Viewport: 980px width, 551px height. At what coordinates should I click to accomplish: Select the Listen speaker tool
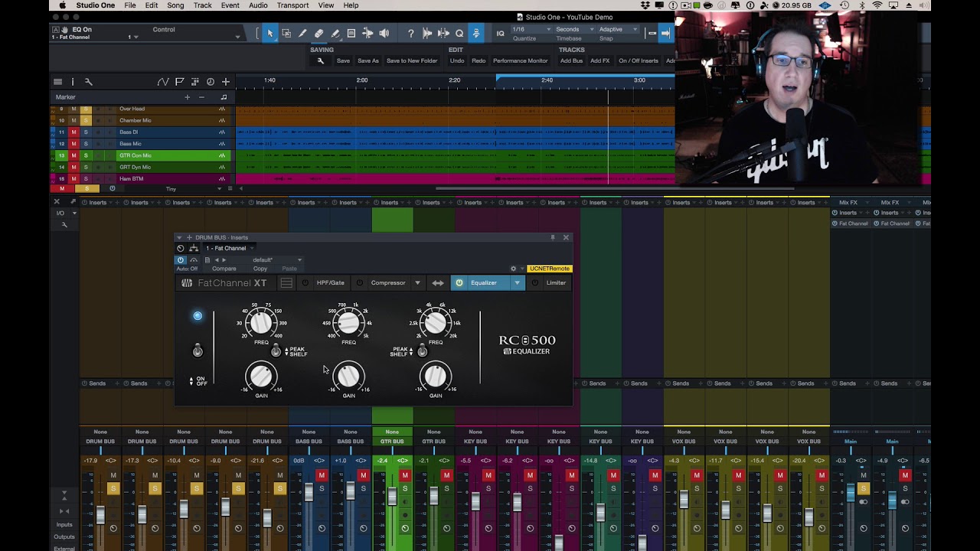384,33
